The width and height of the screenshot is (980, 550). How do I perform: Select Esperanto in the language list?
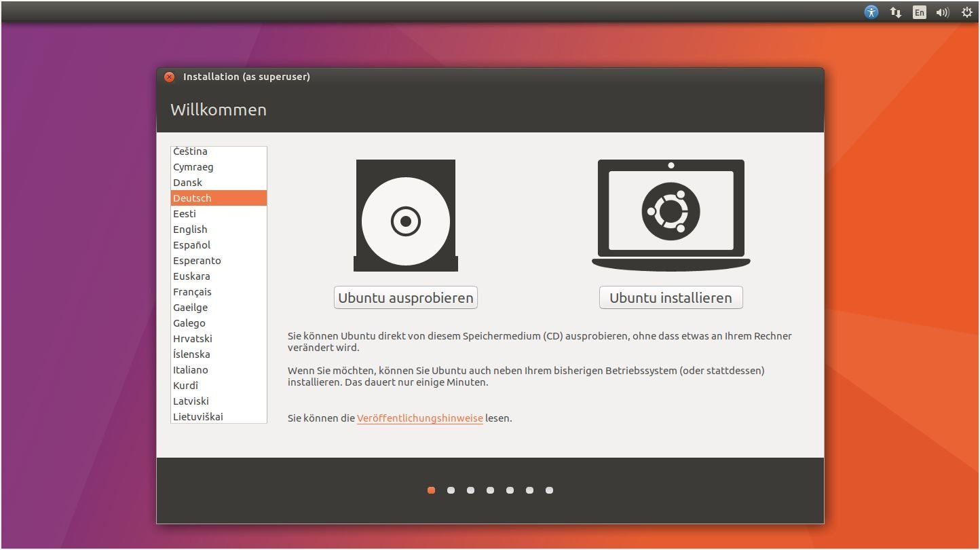click(219, 261)
